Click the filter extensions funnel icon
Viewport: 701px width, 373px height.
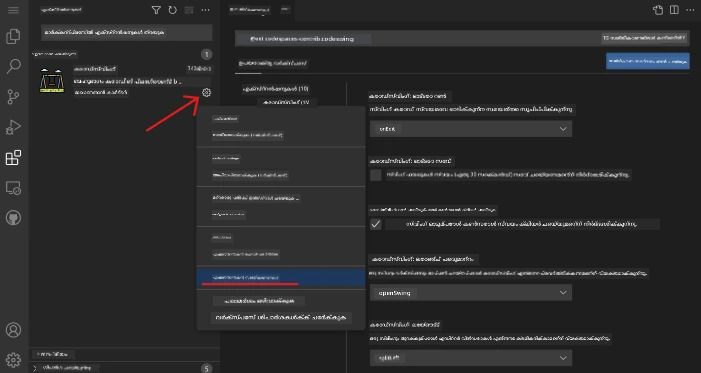(x=156, y=10)
